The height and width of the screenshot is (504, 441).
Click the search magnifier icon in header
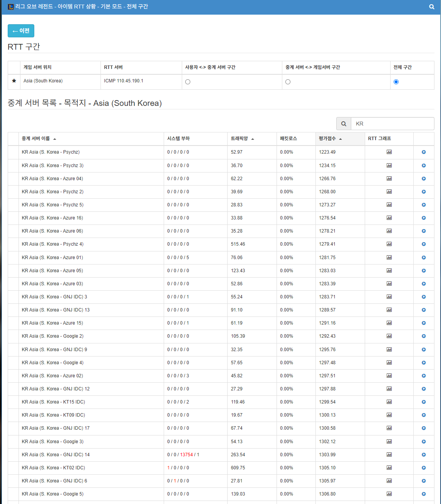[431, 7]
